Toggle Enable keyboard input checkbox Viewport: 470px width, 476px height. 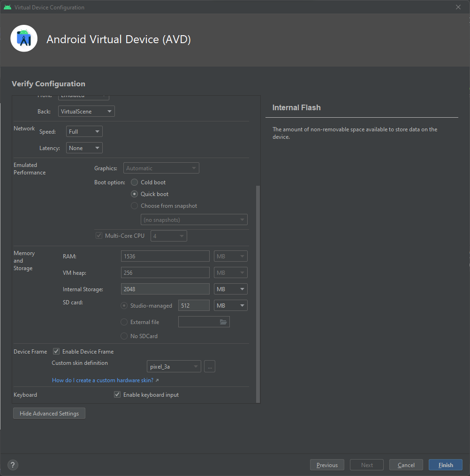117,395
